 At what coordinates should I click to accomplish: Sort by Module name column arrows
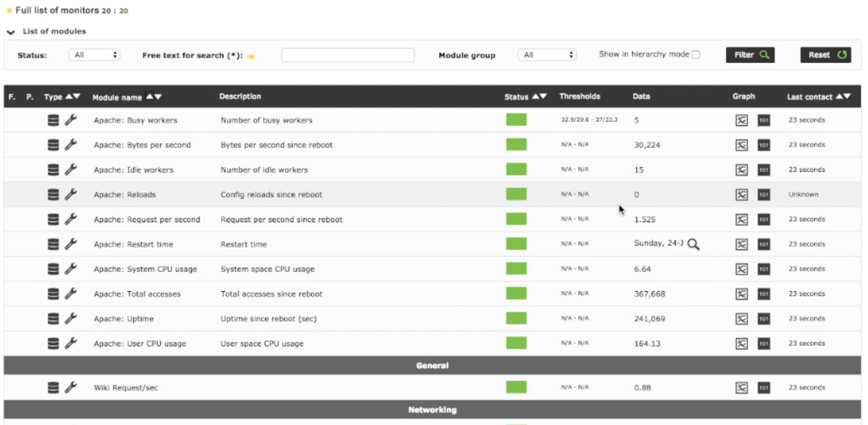154,97
